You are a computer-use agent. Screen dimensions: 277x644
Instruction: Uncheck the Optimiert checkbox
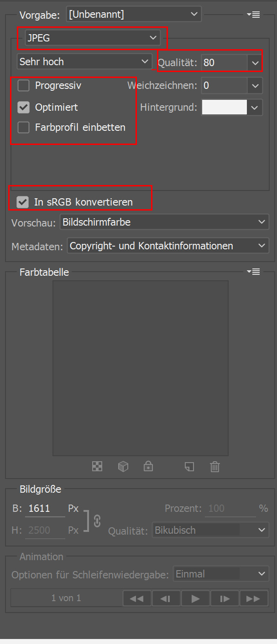23,107
